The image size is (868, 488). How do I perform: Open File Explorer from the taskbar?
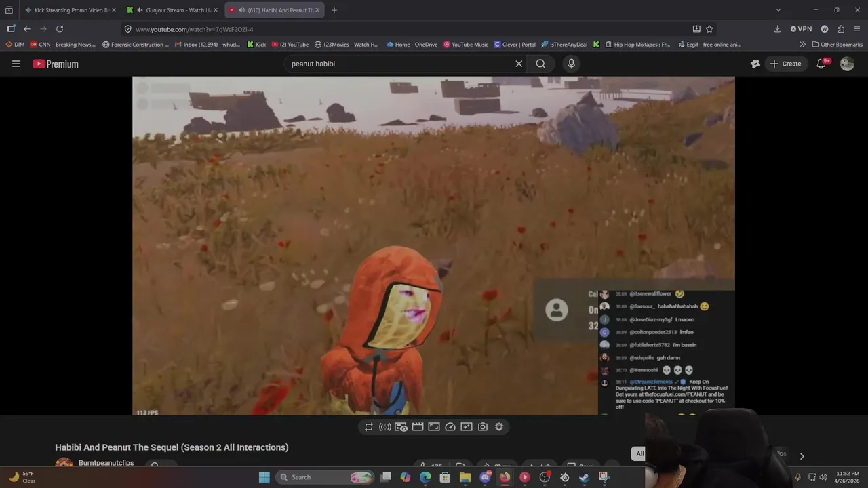[465, 477]
